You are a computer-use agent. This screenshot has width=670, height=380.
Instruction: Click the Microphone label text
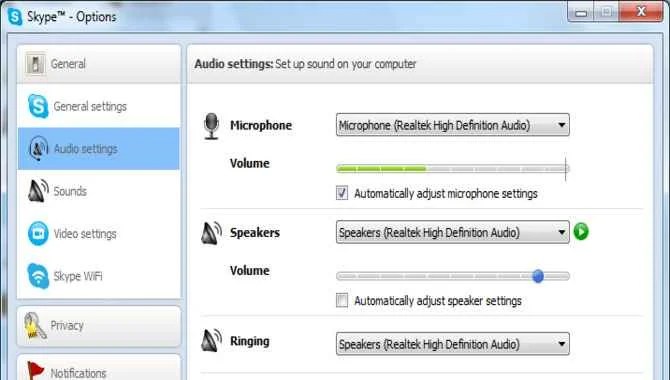click(261, 125)
